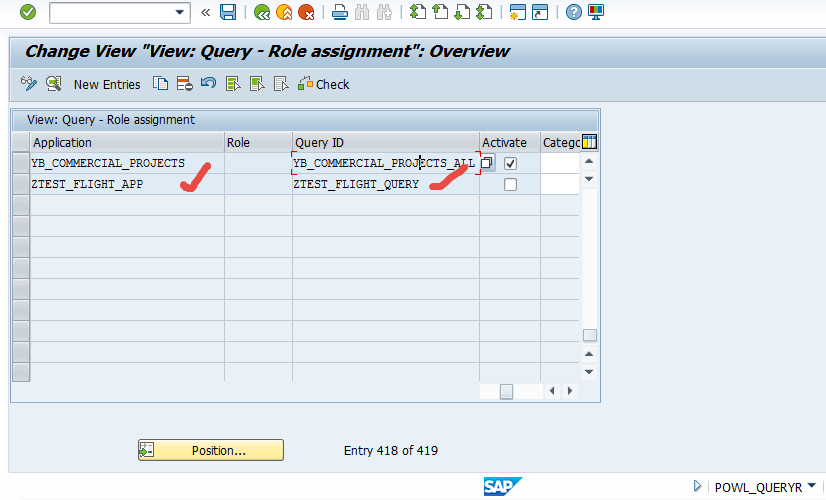Click table scroll up arrow at top
The image size is (826, 500).
pyautogui.click(x=589, y=161)
